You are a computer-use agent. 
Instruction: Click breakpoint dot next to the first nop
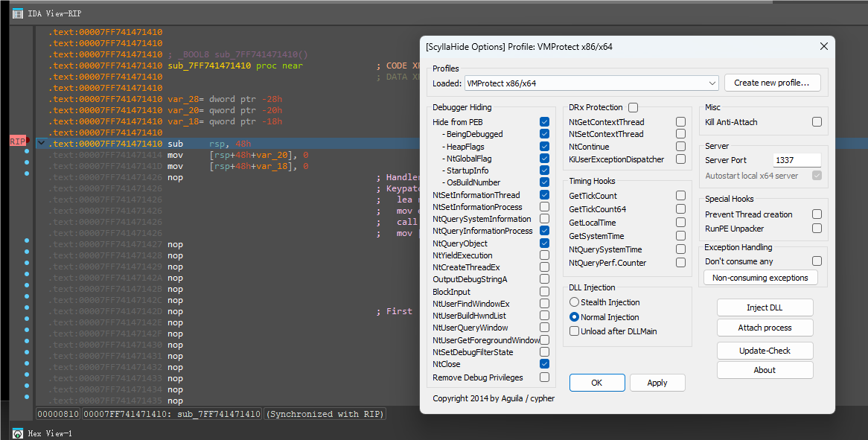click(27, 173)
